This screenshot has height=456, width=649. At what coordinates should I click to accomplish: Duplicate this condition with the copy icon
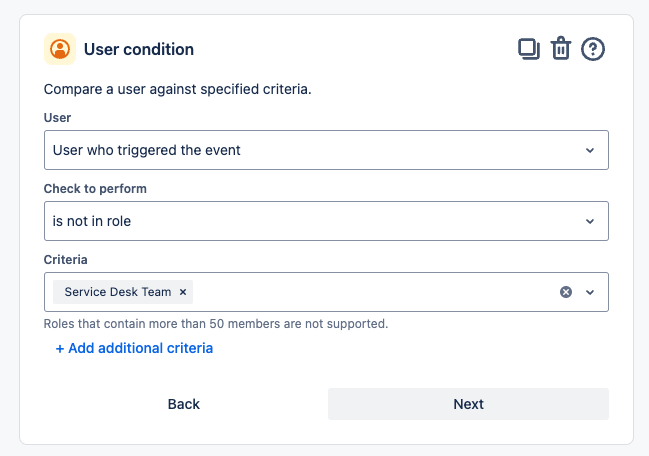pos(528,49)
